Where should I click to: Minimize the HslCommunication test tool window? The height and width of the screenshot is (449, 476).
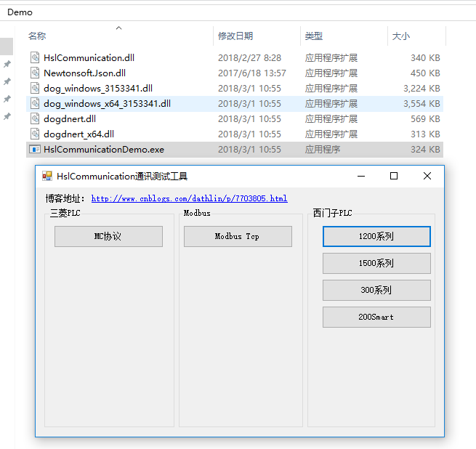(361, 176)
